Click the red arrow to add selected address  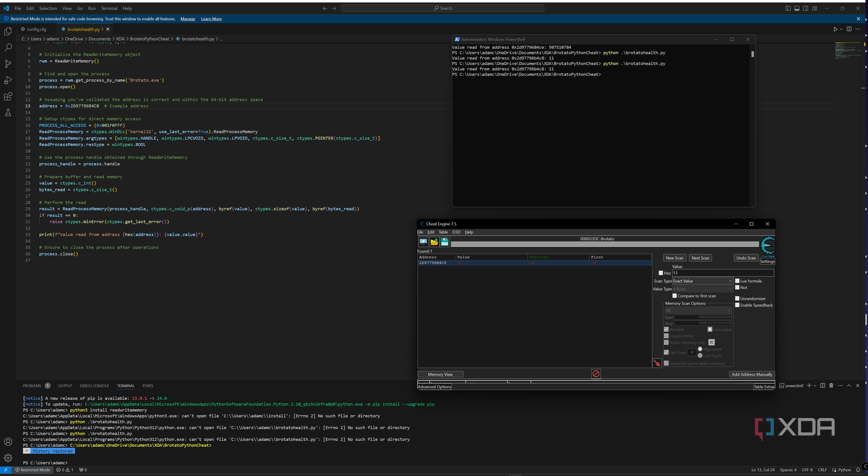pyautogui.click(x=657, y=362)
